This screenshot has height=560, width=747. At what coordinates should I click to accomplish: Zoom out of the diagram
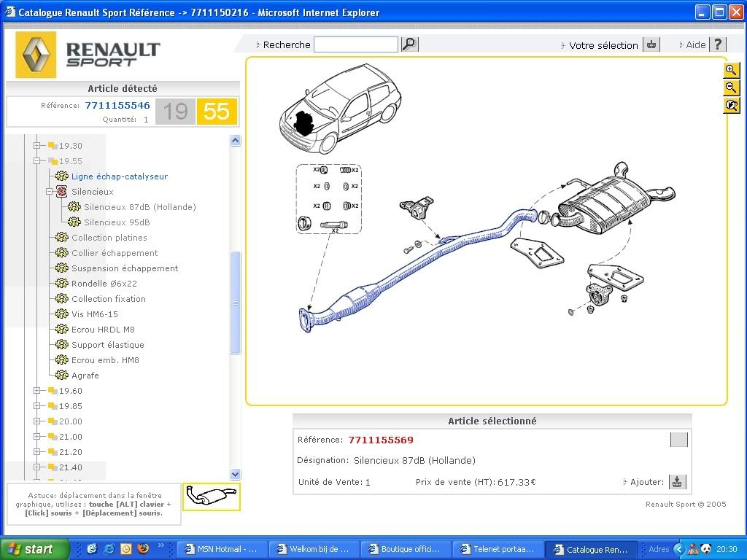pos(731,87)
